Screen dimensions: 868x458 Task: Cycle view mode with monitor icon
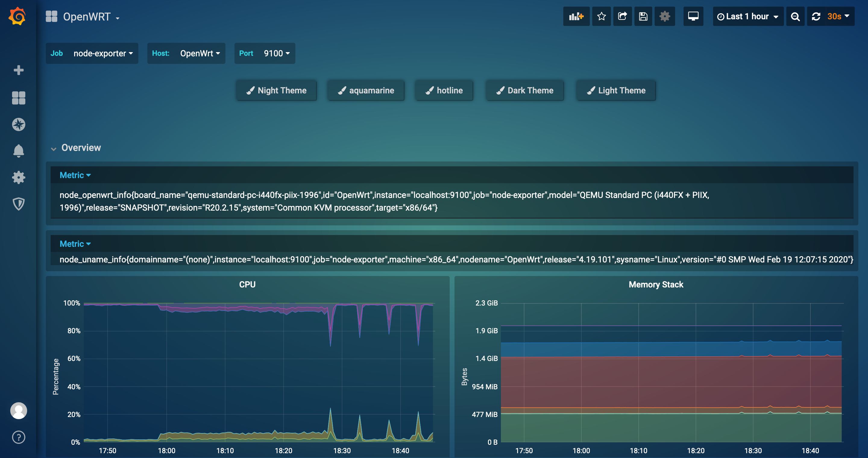coord(693,16)
